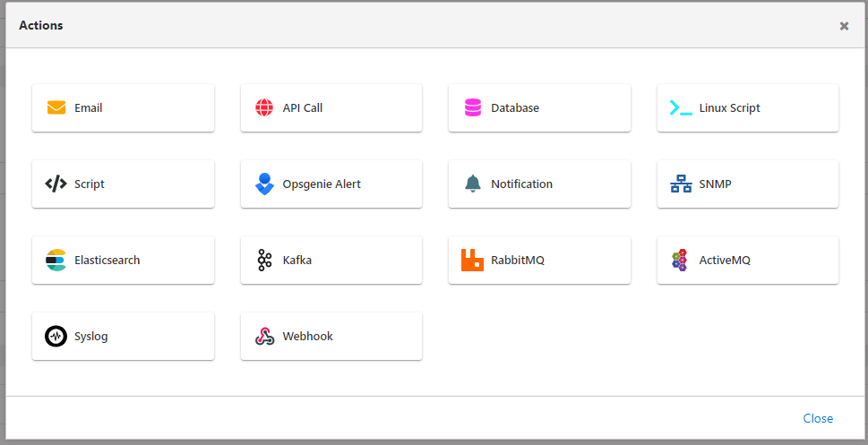Select the Kafka action card
Viewport: 868px width, 445px height.
coord(331,261)
